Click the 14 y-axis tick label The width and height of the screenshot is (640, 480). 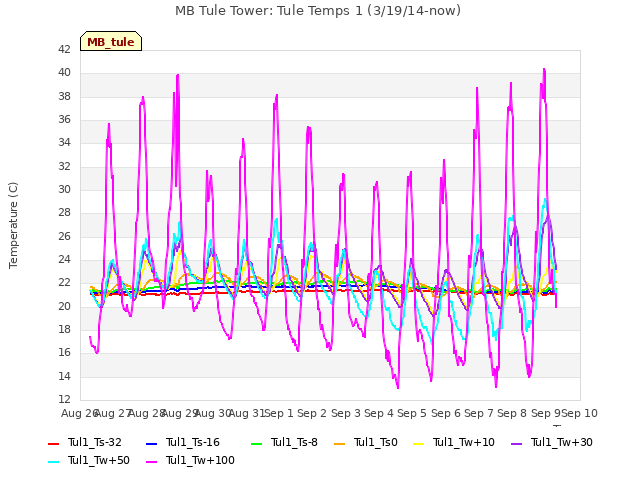(64, 376)
